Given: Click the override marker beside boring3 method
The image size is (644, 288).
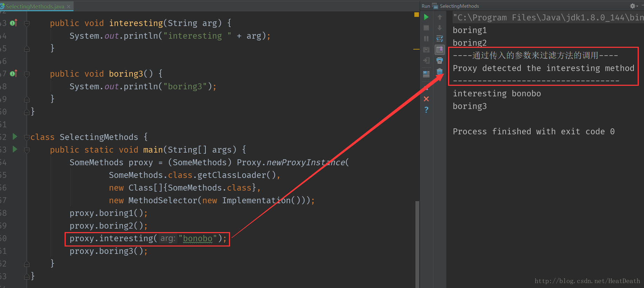Looking at the screenshot, I should 14,73.
